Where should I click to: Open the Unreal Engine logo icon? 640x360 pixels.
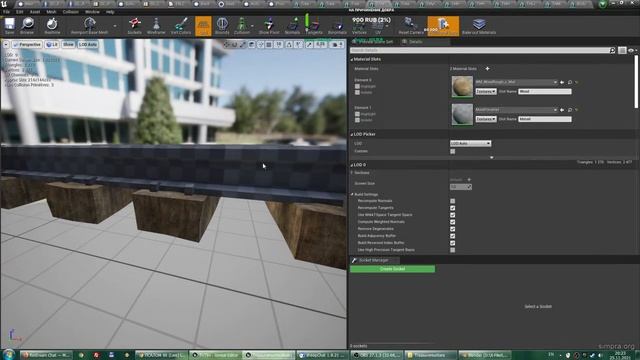click(x=4, y=4)
